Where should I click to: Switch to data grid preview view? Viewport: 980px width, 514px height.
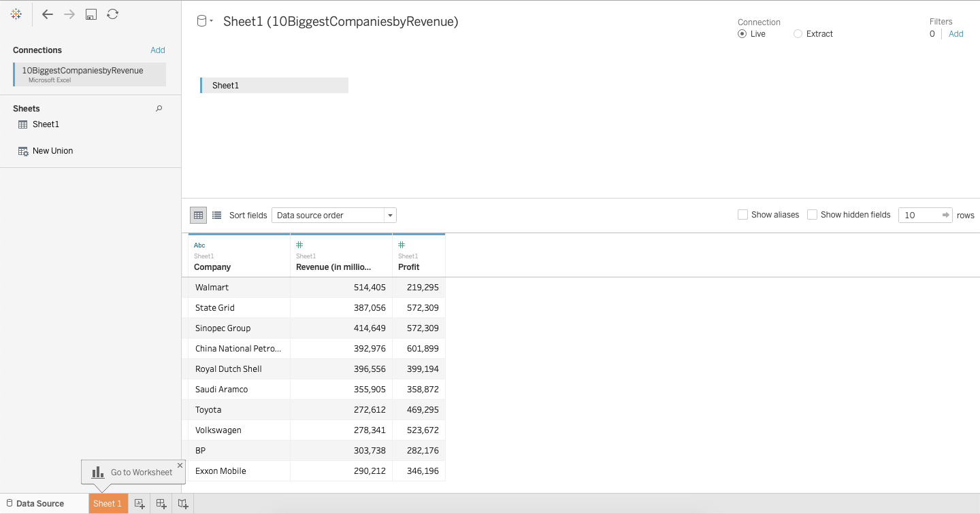click(198, 215)
